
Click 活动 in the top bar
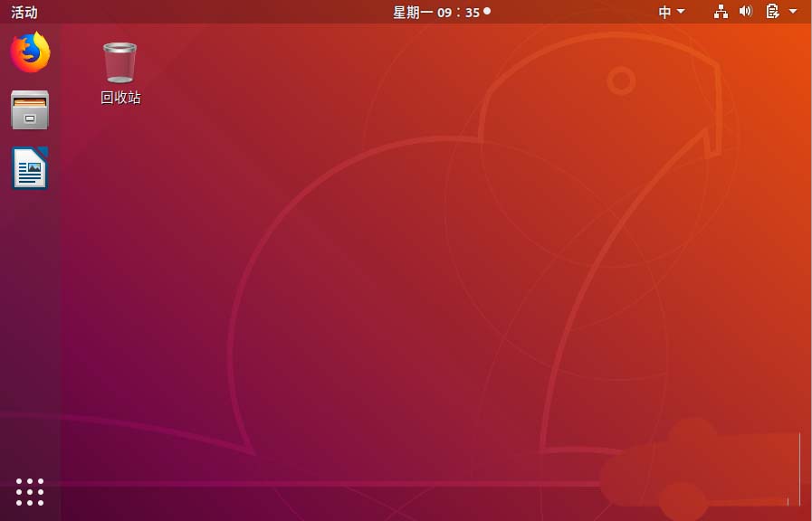[24, 12]
